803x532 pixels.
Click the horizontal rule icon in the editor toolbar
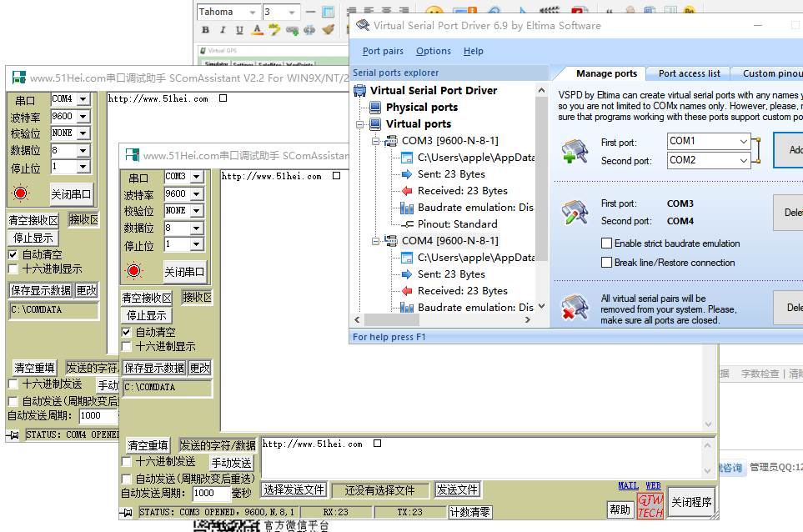click(310, 12)
